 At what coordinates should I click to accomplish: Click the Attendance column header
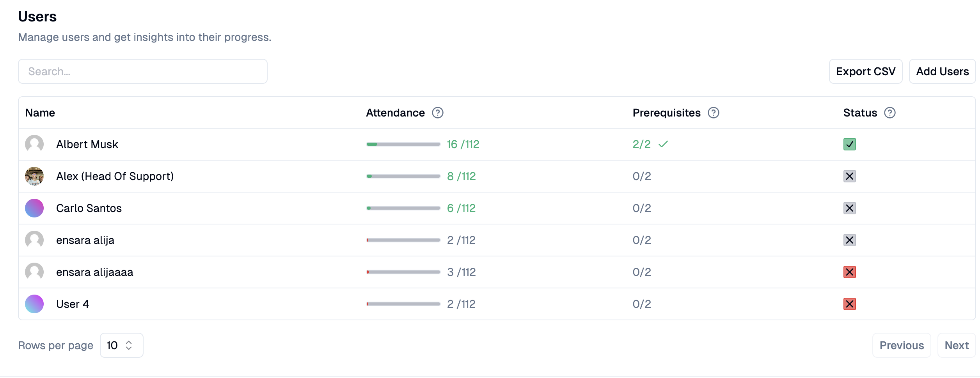coord(395,113)
